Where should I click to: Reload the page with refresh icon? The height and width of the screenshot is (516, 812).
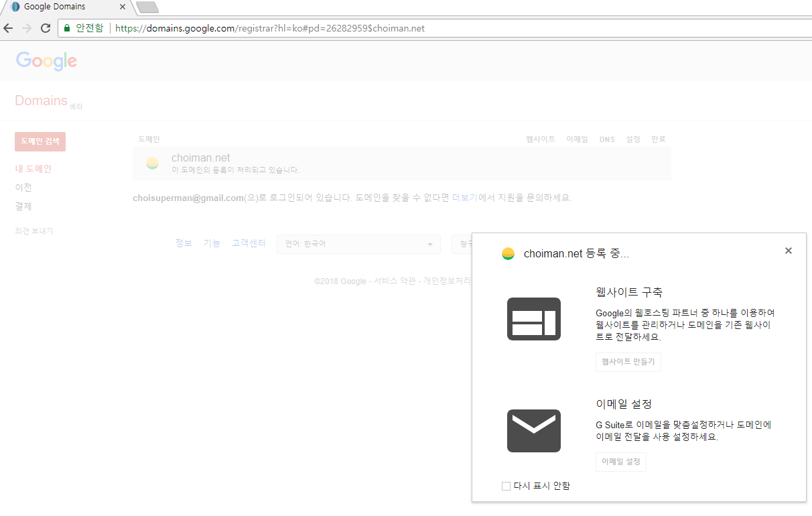46,28
